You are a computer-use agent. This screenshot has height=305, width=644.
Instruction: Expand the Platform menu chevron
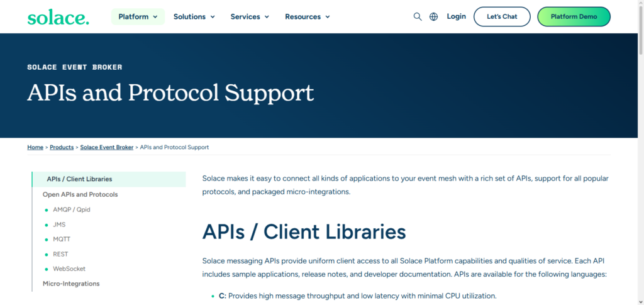[155, 17]
